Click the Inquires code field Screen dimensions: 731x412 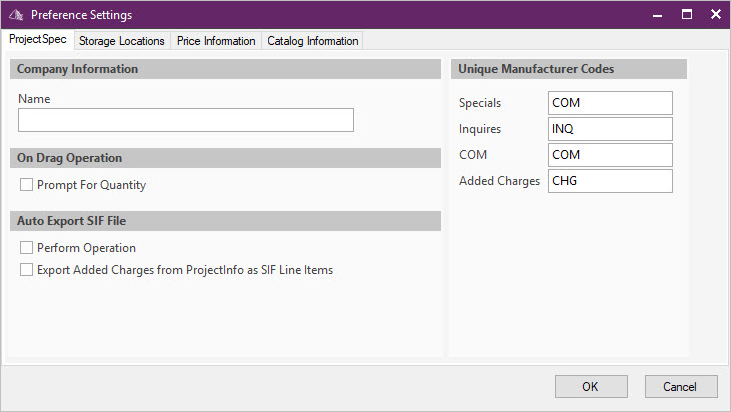pyautogui.click(x=610, y=129)
